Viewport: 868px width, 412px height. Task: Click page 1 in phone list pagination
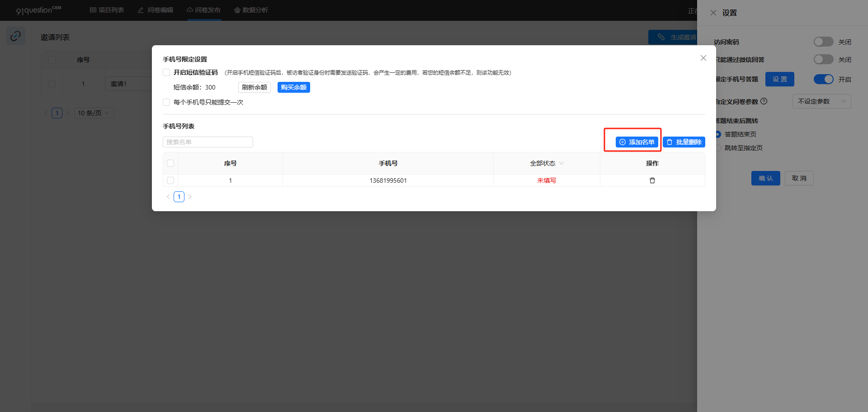tap(179, 197)
